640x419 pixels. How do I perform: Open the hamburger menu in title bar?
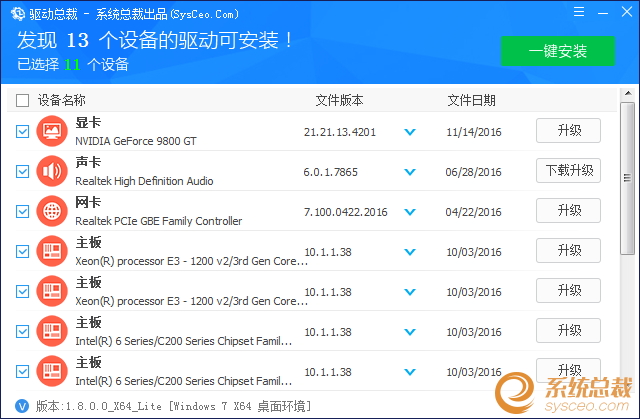point(579,12)
